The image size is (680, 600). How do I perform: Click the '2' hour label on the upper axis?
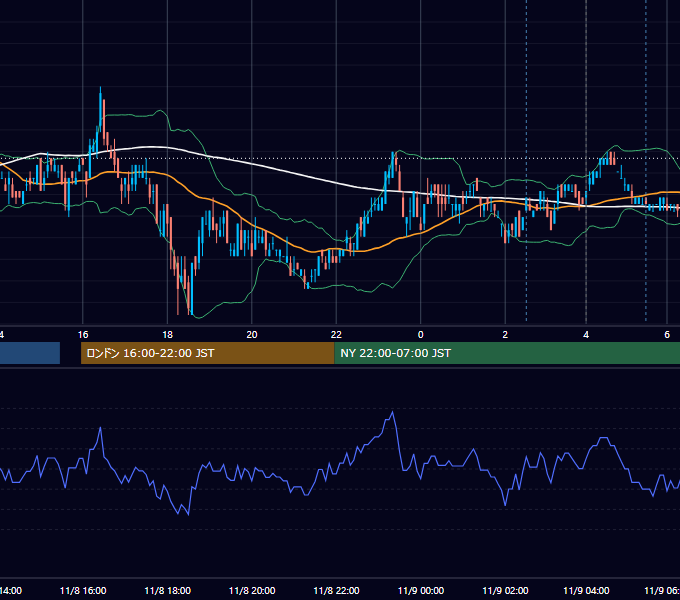pos(505,335)
